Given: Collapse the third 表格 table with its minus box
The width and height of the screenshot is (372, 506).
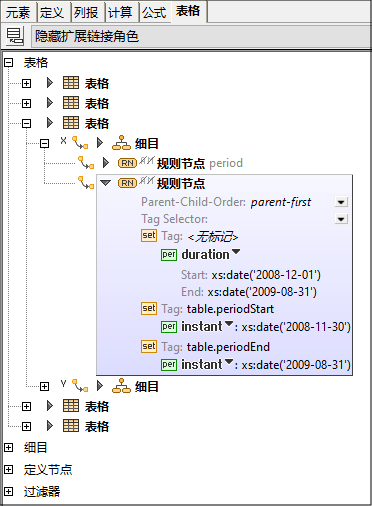Looking at the screenshot, I should pos(26,123).
